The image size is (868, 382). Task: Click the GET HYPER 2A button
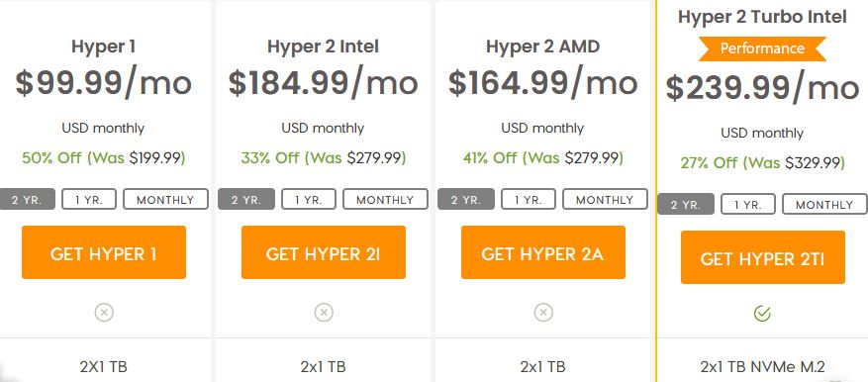click(543, 252)
